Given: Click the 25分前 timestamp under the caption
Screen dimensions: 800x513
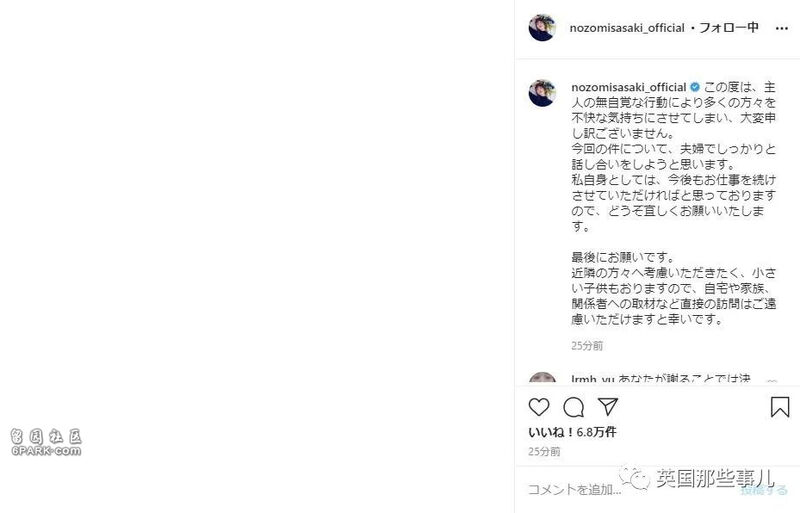Looking at the screenshot, I should (587, 346).
